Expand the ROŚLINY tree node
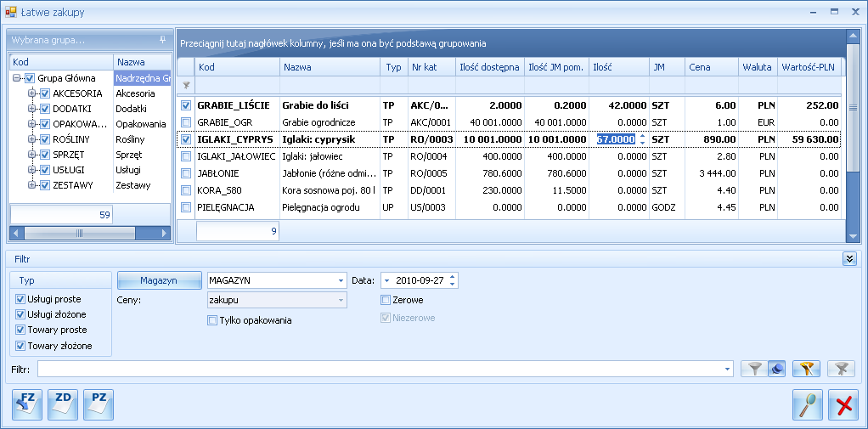 click(31, 139)
